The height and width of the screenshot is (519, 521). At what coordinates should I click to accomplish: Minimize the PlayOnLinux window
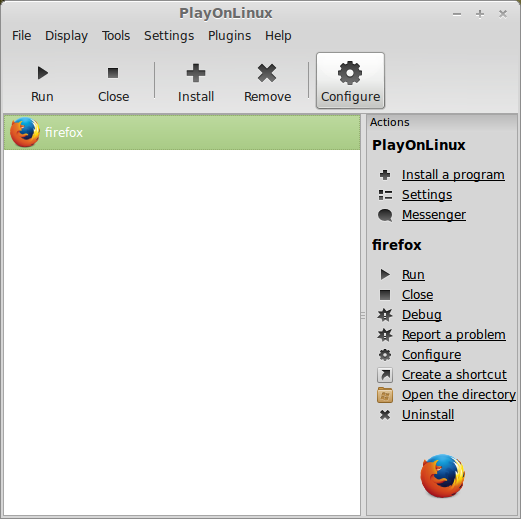point(457,14)
